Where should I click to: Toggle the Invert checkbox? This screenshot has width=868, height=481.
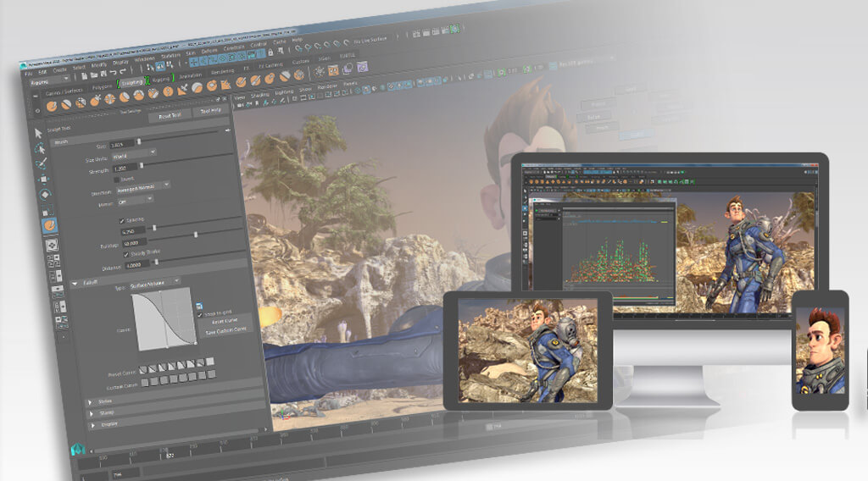116,180
